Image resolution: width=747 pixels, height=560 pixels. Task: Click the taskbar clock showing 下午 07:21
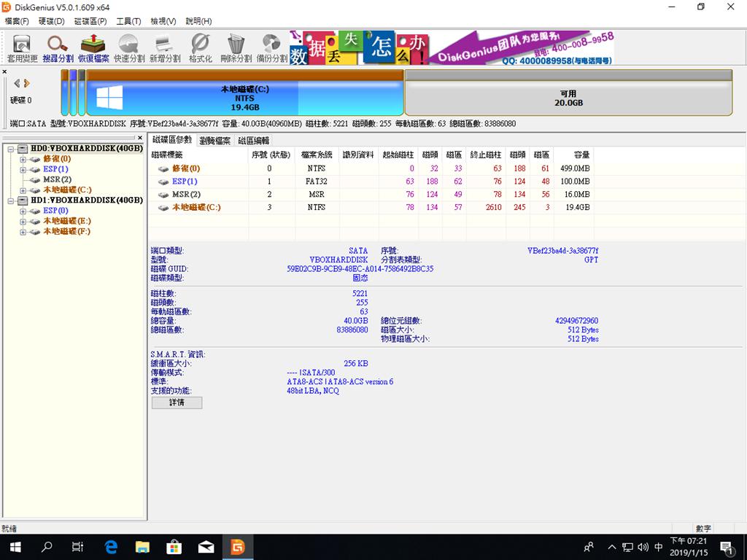point(689,547)
